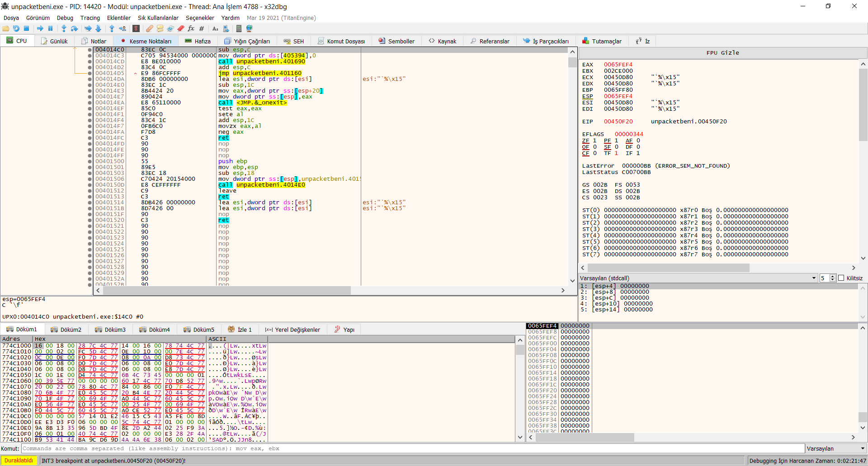Click the Open file folder icon

click(x=6, y=28)
